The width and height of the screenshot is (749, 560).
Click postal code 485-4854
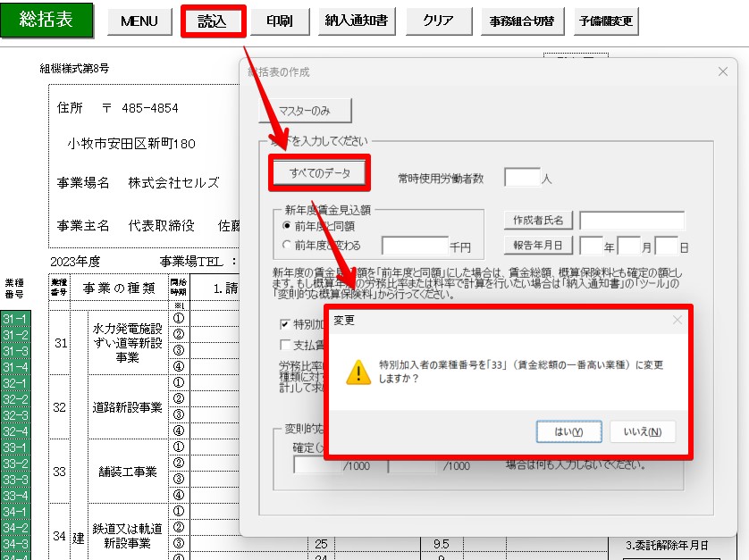tap(150, 108)
